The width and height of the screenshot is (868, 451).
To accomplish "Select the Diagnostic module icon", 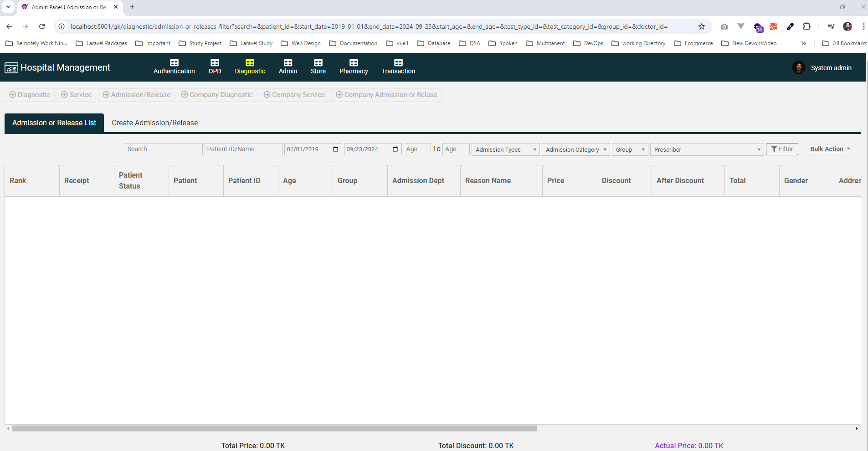I will pos(250,63).
